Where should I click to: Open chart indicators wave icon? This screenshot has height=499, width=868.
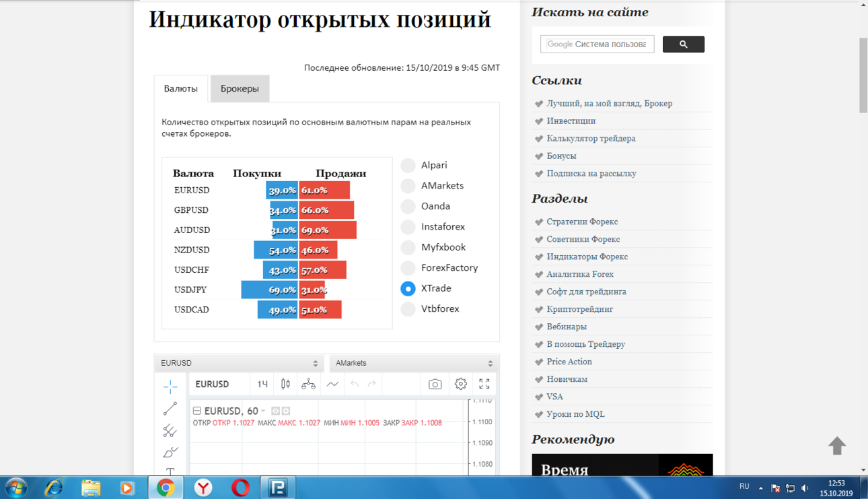click(x=332, y=384)
